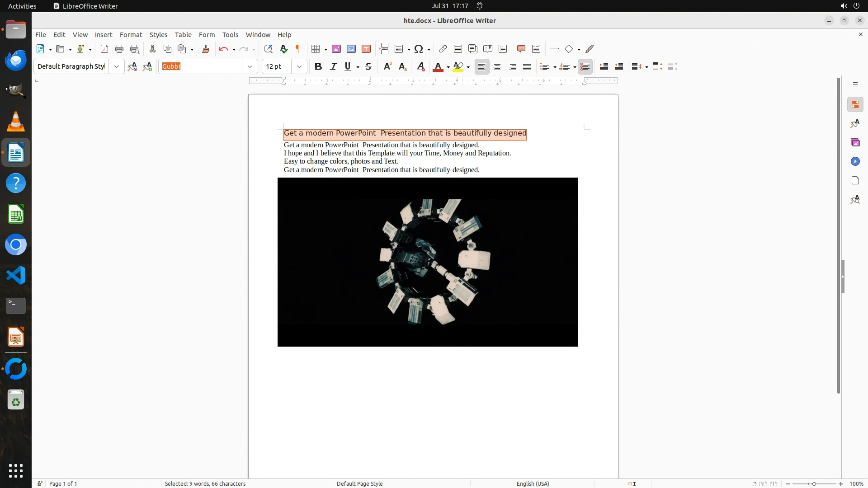The image size is (868, 488).
Task: Click the Insert Hyperlink icon
Action: (443, 49)
